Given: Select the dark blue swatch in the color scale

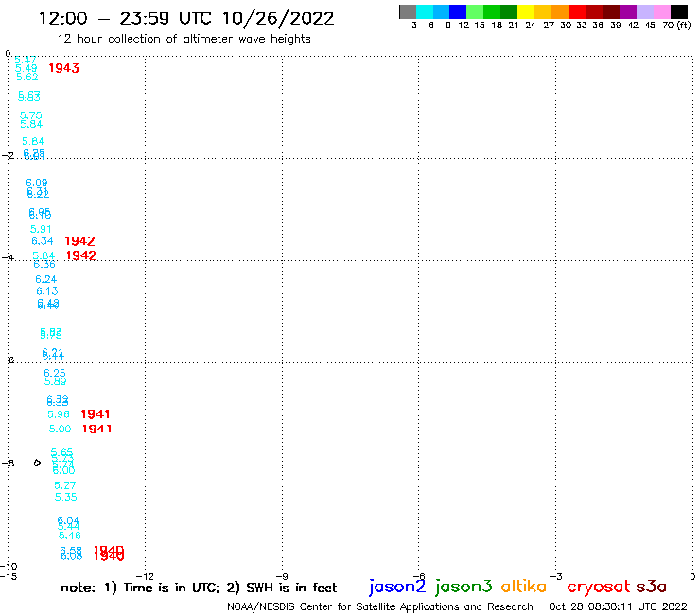Looking at the screenshot, I should click(x=458, y=11).
